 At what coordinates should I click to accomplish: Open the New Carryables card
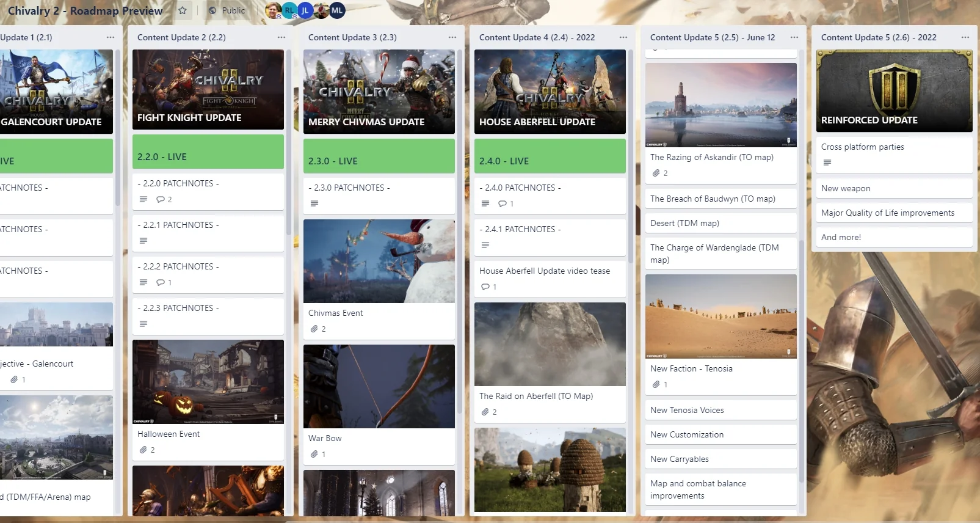pyautogui.click(x=721, y=459)
